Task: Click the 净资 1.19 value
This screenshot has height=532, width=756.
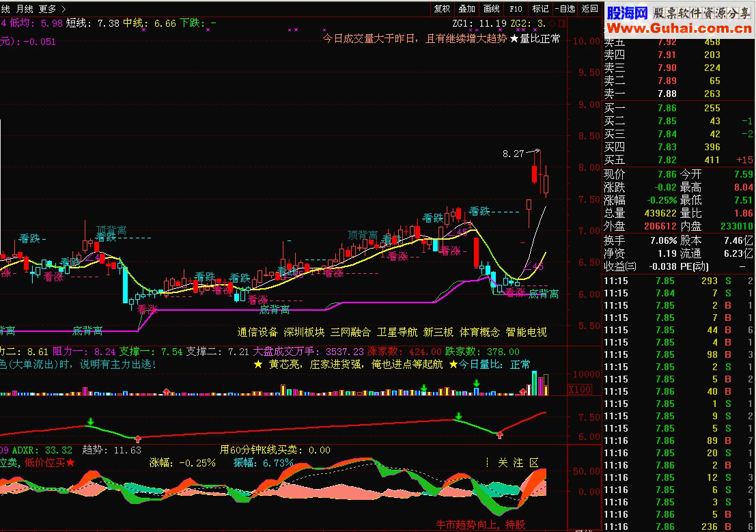Action: (x=667, y=253)
